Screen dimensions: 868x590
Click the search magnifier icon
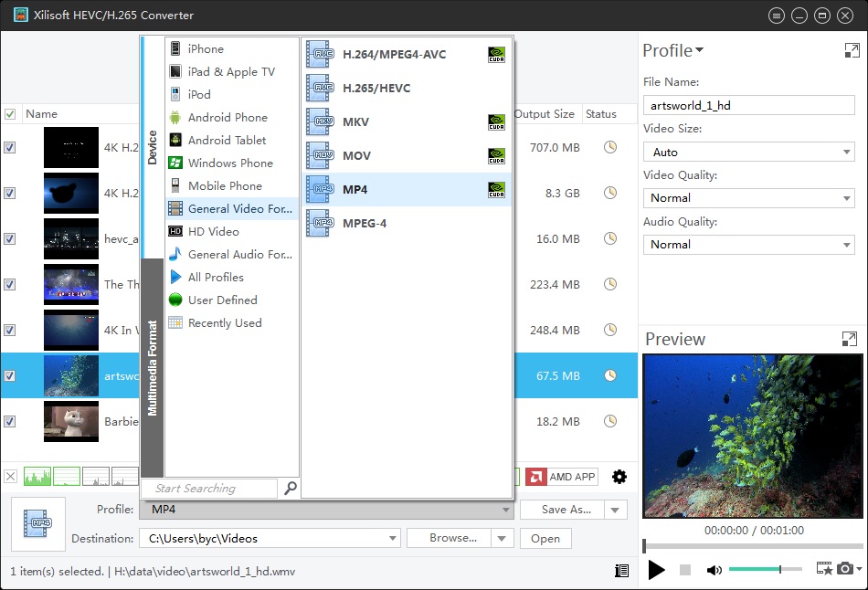click(x=290, y=488)
